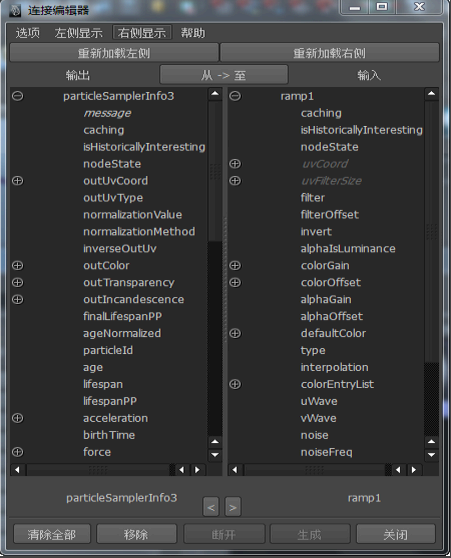Open the 右侧显示 menu
This screenshot has height=558, width=451.
(142, 33)
